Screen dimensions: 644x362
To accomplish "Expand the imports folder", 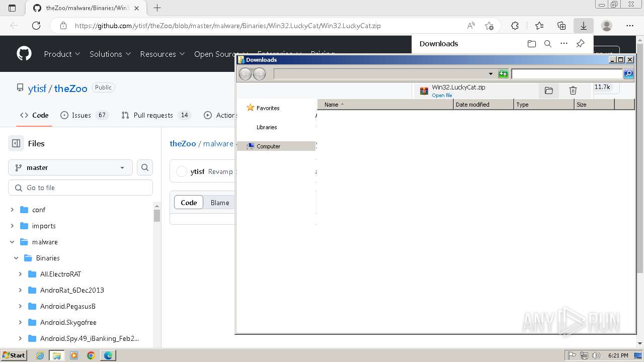I will tap(12, 226).
